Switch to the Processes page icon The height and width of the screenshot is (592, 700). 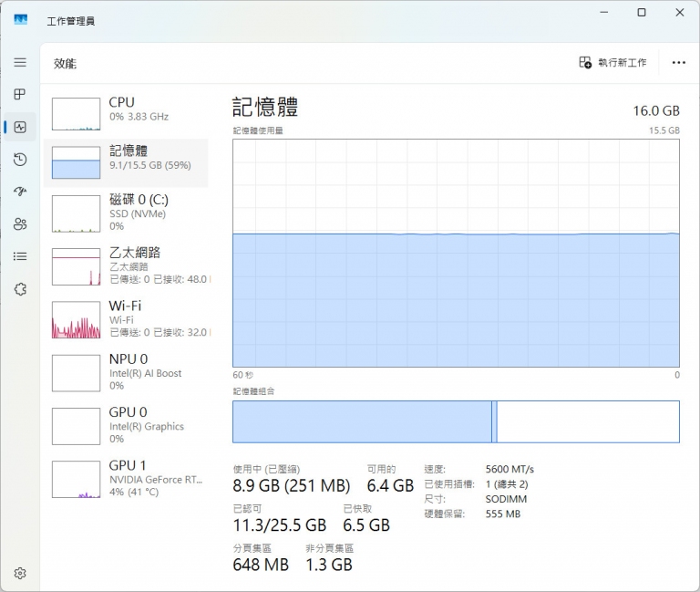(20, 95)
